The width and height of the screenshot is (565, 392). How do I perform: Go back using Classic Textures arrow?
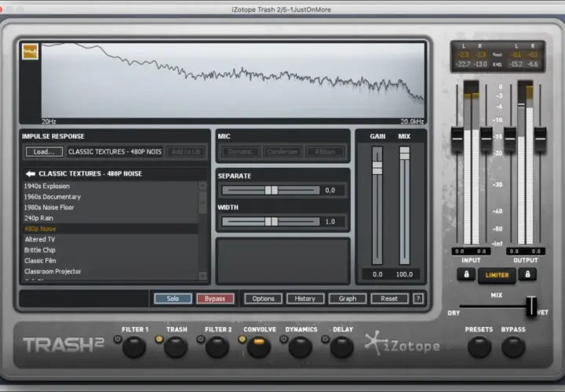coord(31,174)
